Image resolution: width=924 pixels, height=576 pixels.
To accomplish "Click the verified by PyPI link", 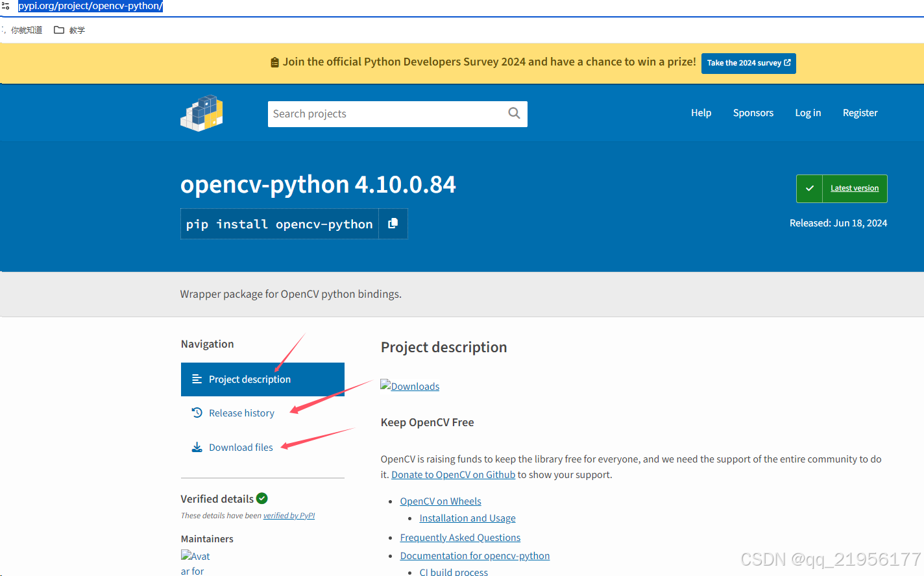I will (x=289, y=516).
